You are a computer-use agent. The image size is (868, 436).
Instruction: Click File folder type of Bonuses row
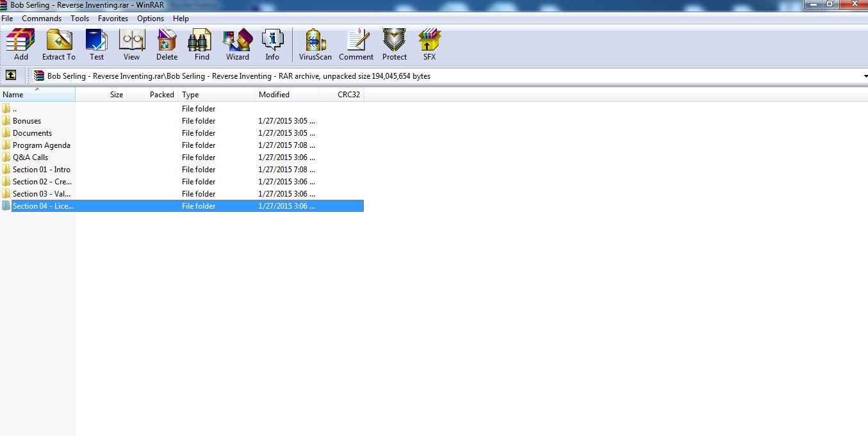pos(199,121)
